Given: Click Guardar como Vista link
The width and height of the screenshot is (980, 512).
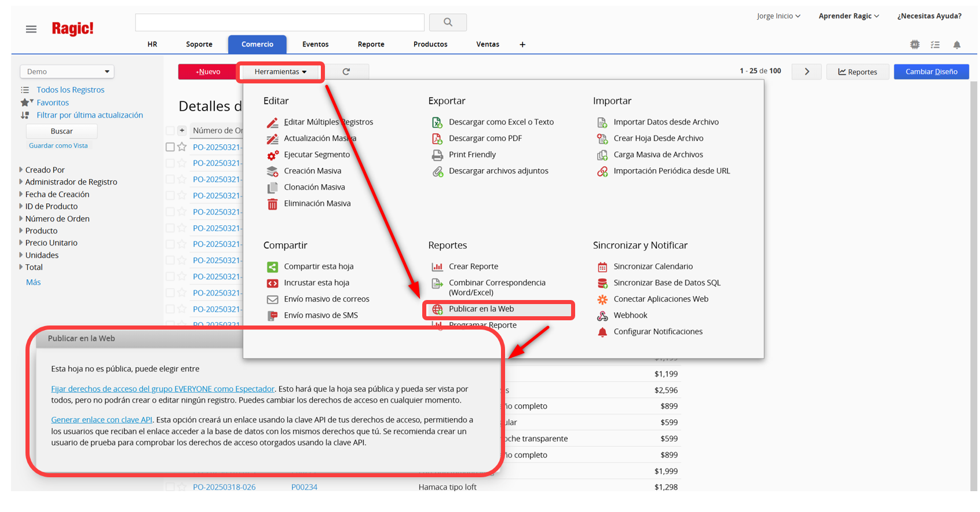Looking at the screenshot, I should pyautogui.click(x=58, y=145).
